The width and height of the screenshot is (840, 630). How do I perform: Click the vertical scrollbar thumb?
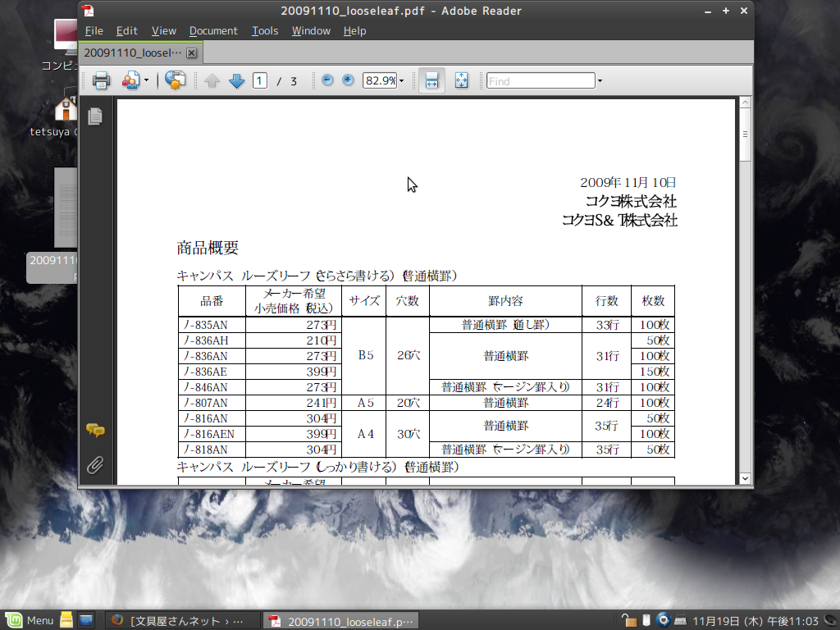coord(745,134)
